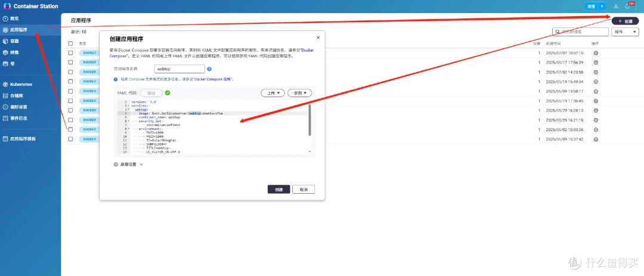Screen dimensions: 644x276
Task: Click the Container Station logo icon
Action: click(x=7, y=6)
